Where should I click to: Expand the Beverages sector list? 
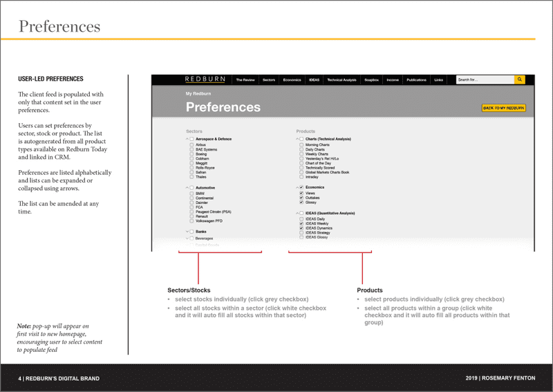pyautogui.click(x=187, y=239)
